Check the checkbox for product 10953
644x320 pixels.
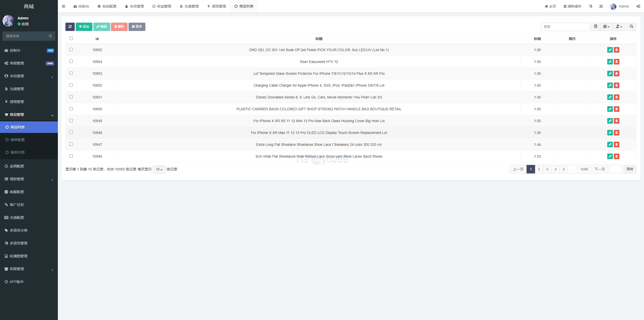(x=71, y=73)
